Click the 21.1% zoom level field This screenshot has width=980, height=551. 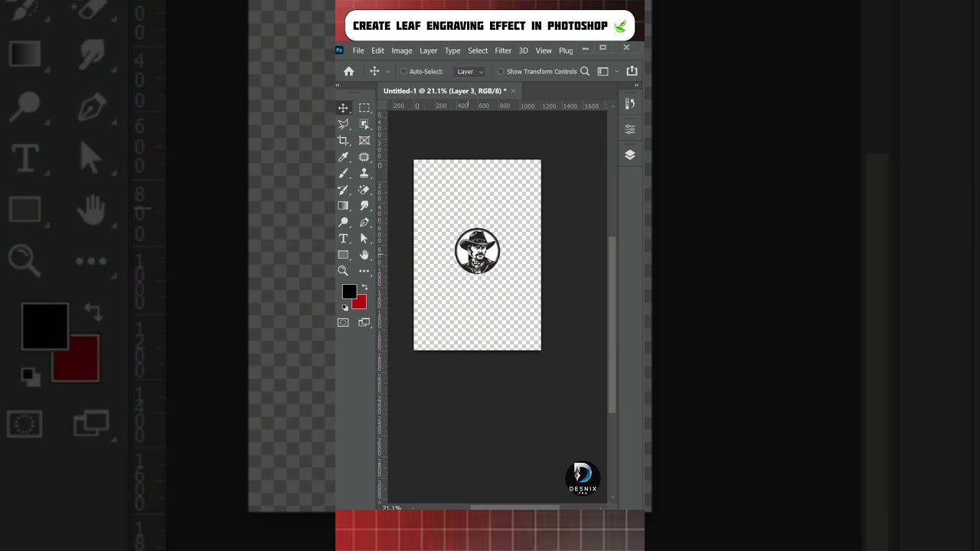tap(391, 507)
